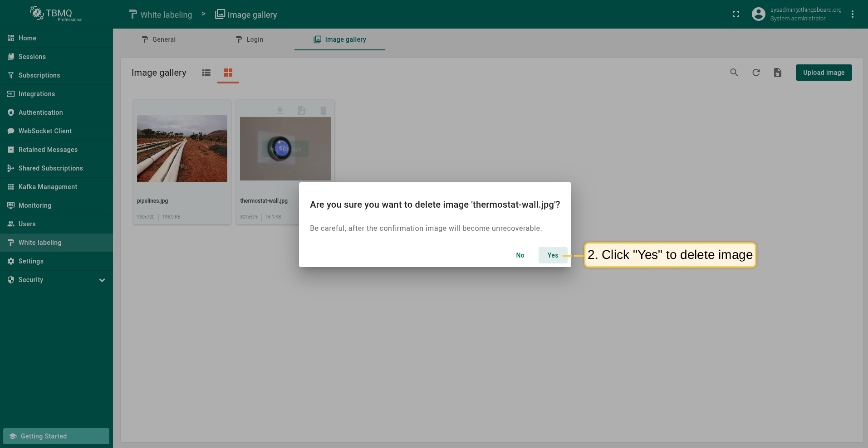Image resolution: width=868 pixels, height=448 pixels.
Task: Open the pipelines.jpg thumbnail
Action: [182, 148]
